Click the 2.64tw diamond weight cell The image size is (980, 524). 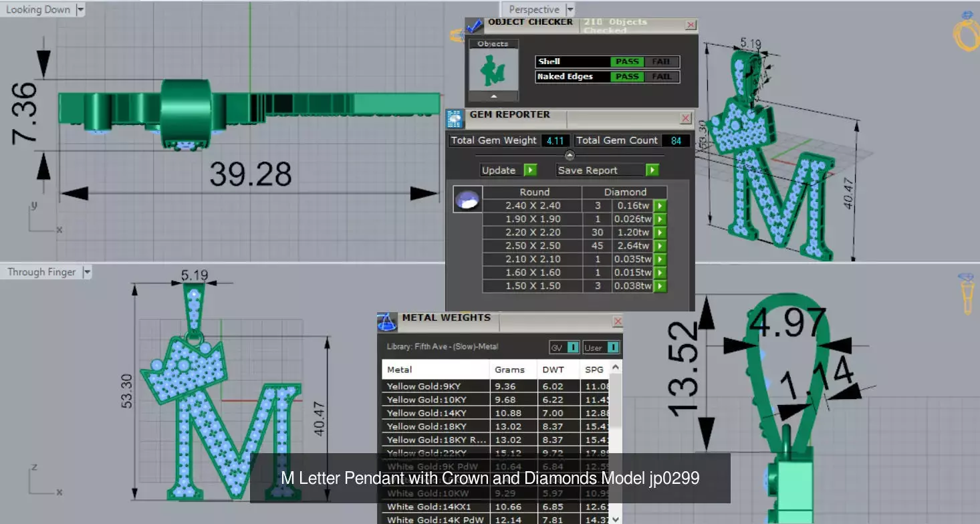[x=632, y=246]
